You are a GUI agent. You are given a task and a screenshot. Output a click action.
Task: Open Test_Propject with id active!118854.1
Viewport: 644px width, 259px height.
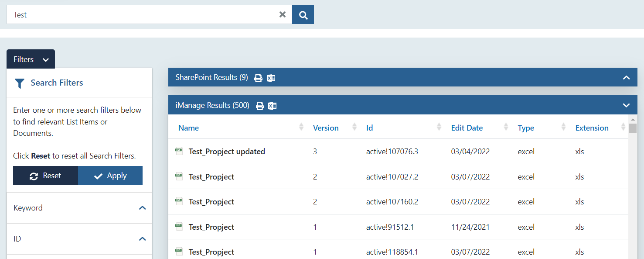pyautogui.click(x=211, y=252)
